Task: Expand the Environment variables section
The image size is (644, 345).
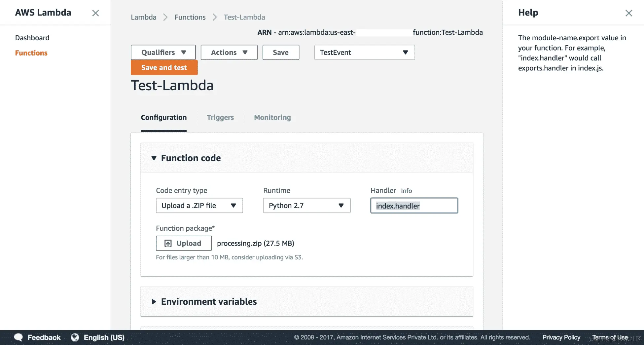Action: point(154,302)
